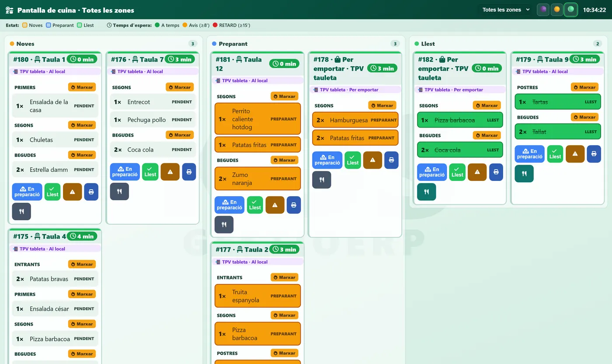Click the teal cutlery icon on order #179
Screen dimensions: 612x364
pyautogui.click(x=524, y=173)
